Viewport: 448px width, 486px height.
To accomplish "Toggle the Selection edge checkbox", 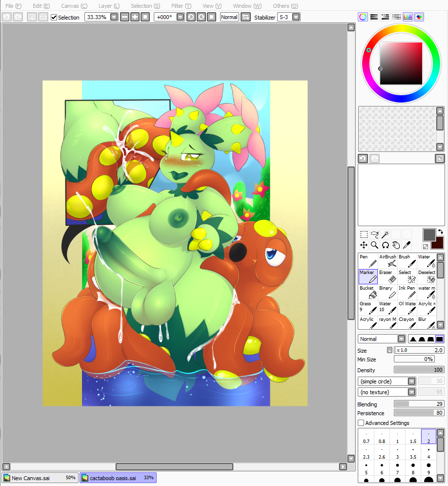I will (x=54, y=18).
